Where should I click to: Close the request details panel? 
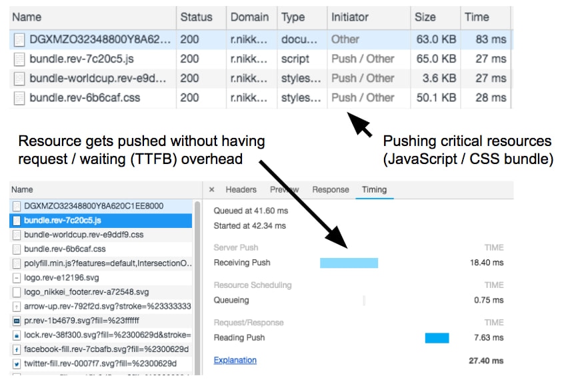212,190
